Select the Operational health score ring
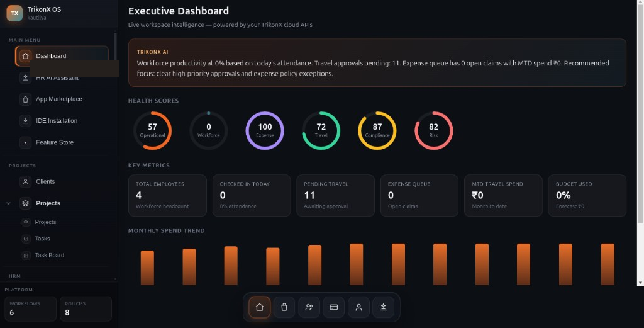644x328 pixels. click(x=152, y=130)
